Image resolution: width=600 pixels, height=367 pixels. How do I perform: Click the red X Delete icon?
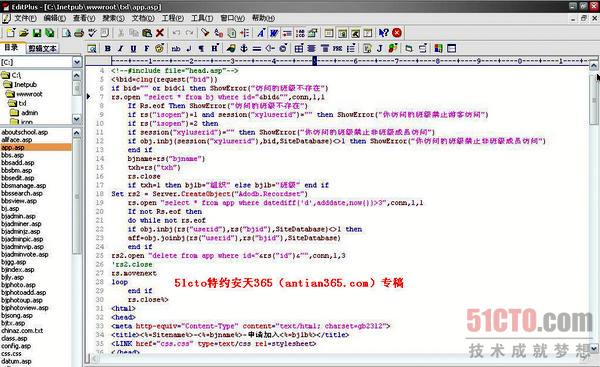point(160,33)
